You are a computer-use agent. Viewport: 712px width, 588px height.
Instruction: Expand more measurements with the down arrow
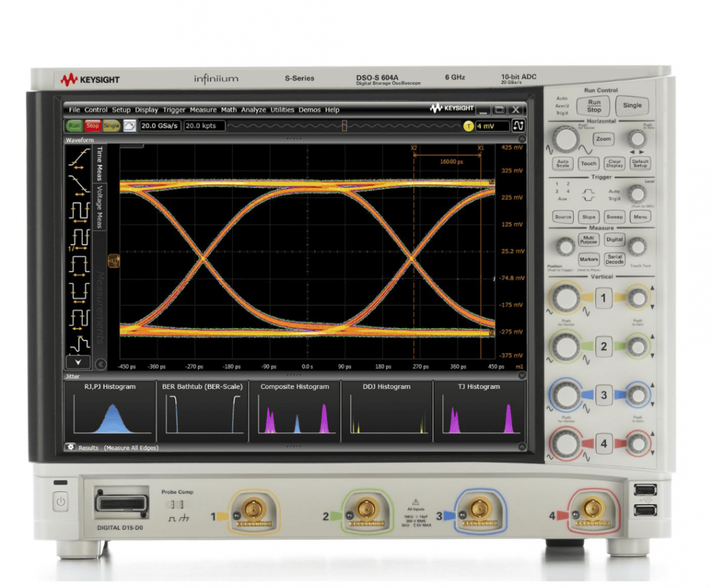pyautogui.click(x=78, y=362)
